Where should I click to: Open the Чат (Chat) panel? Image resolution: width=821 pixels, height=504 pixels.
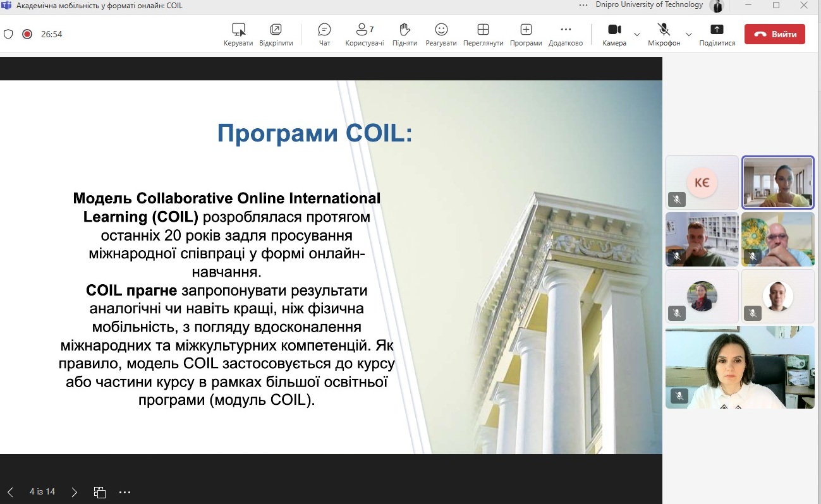click(324, 34)
